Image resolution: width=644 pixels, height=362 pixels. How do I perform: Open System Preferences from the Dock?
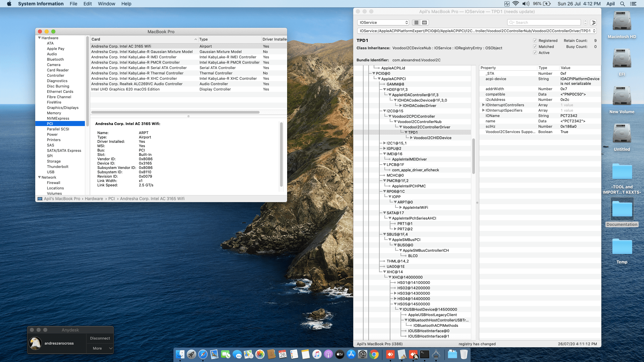pos(363,354)
